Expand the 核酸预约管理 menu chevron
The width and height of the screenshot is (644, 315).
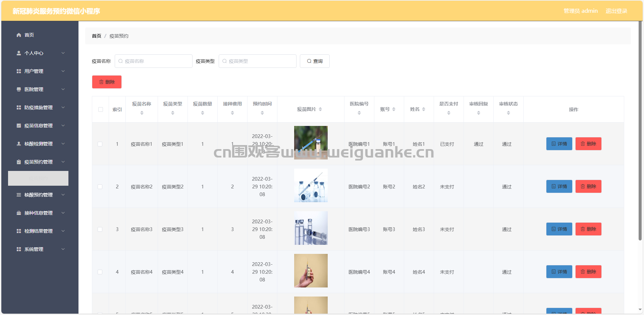[x=63, y=195]
